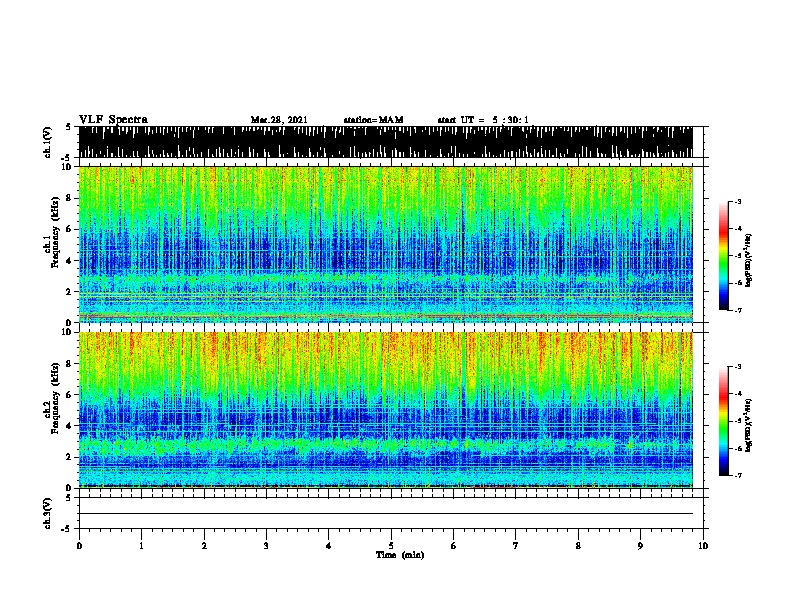Click the ch.1 black waveform panel
Image resolution: width=792 pixels, height=612 pixels.
click(x=385, y=142)
